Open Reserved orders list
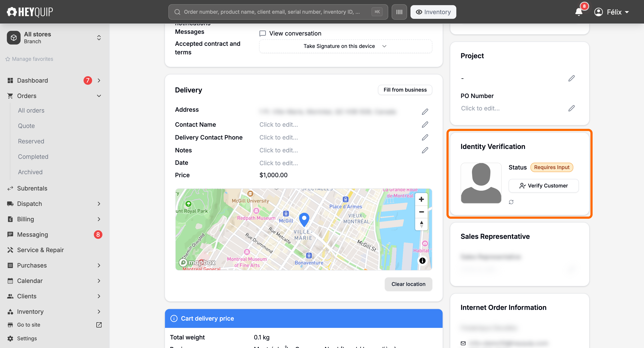The width and height of the screenshot is (644, 348). coord(31,141)
